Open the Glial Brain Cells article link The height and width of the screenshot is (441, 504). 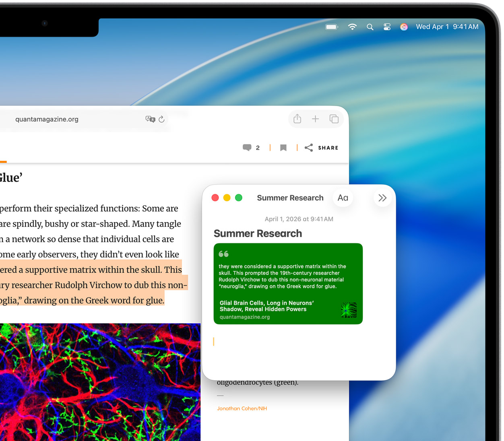pyautogui.click(x=266, y=306)
